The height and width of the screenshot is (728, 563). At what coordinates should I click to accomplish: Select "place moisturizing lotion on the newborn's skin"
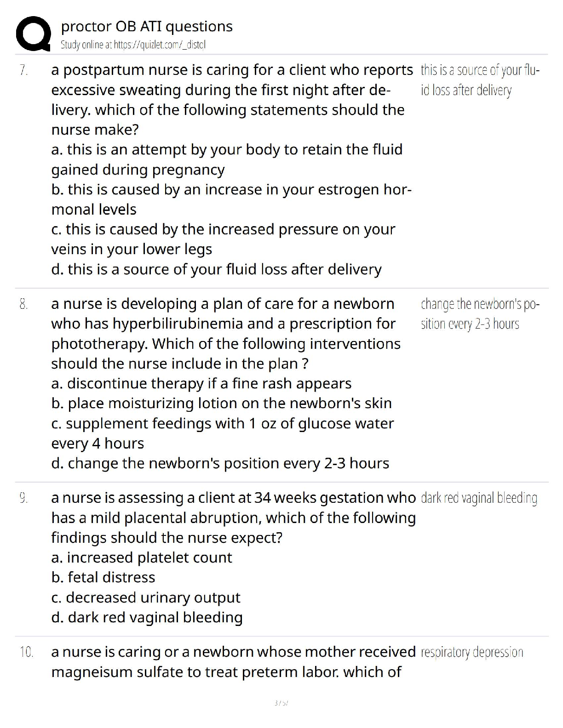tap(221, 404)
